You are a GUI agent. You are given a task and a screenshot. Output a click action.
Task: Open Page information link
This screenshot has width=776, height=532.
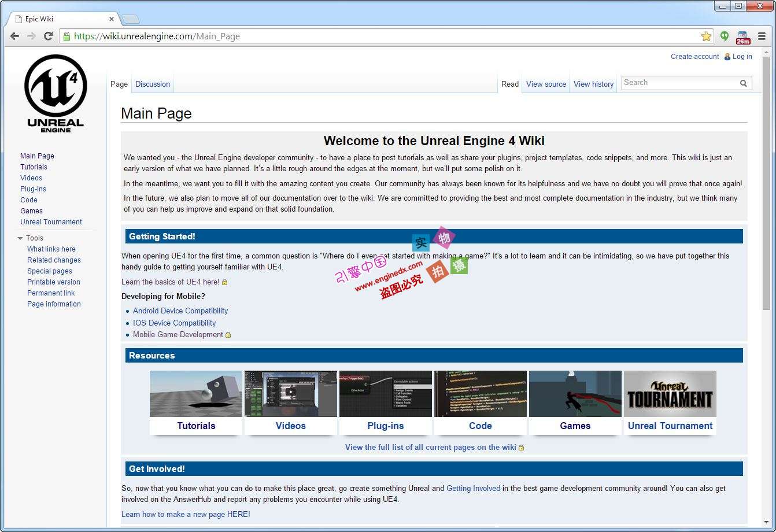(54, 304)
